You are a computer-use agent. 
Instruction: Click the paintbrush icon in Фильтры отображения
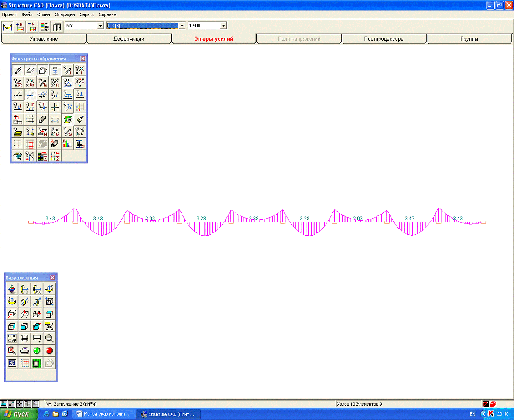pyautogui.click(x=80, y=119)
